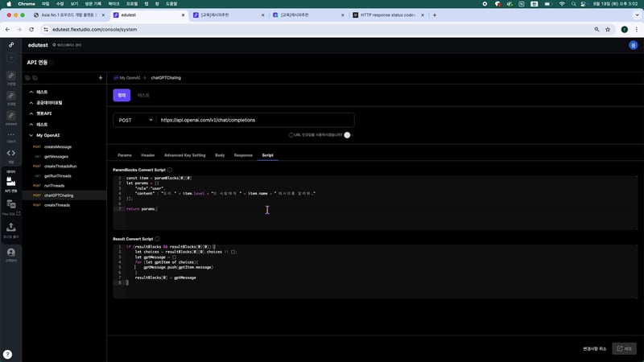Click the upload icon in the left sidebar
644x362 pixels.
[11, 228]
